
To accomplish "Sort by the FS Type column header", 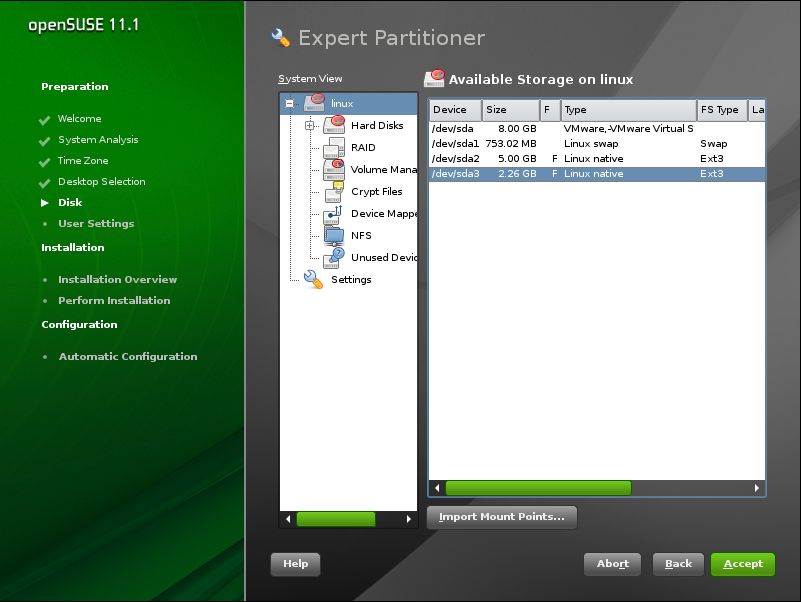I will coord(722,110).
